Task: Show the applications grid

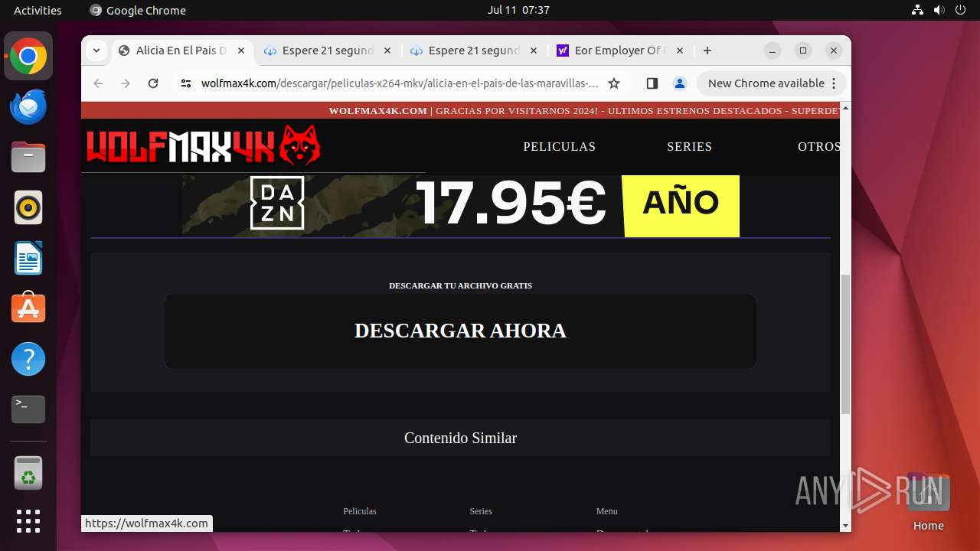Action: [28, 521]
